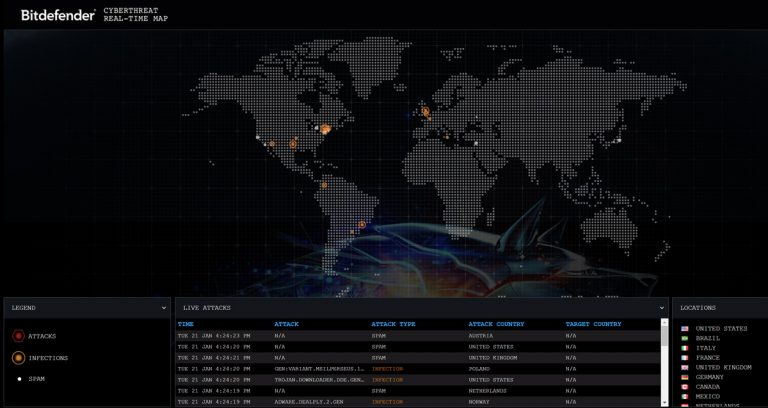Screen dimensions: 768x408
Task: Sort by the Attack Type column header
Action: coord(393,324)
